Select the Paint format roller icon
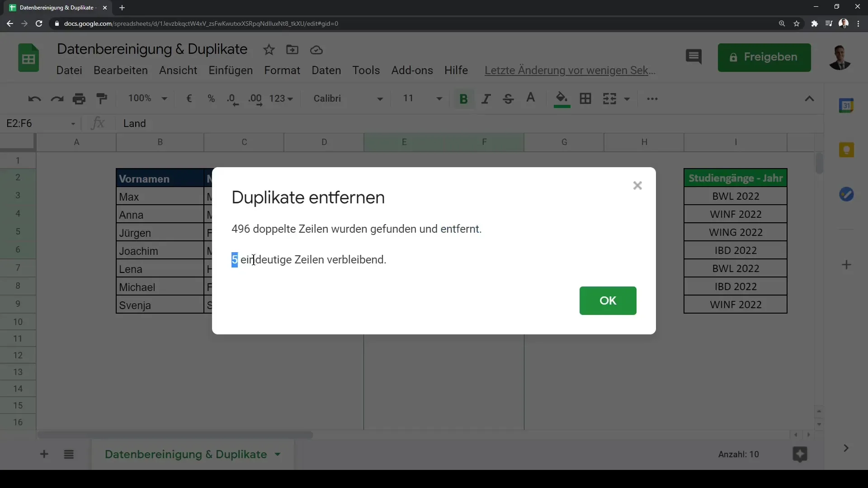This screenshot has width=868, height=488. pyautogui.click(x=102, y=99)
